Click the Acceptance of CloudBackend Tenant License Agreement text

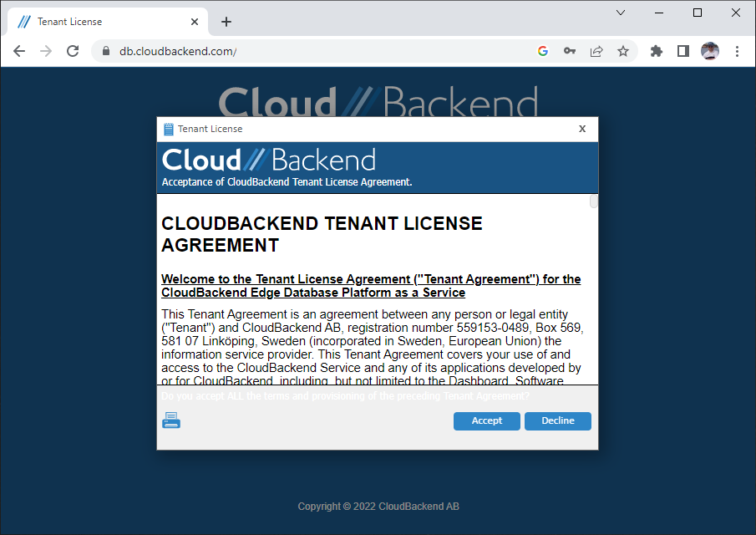(x=287, y=182)
